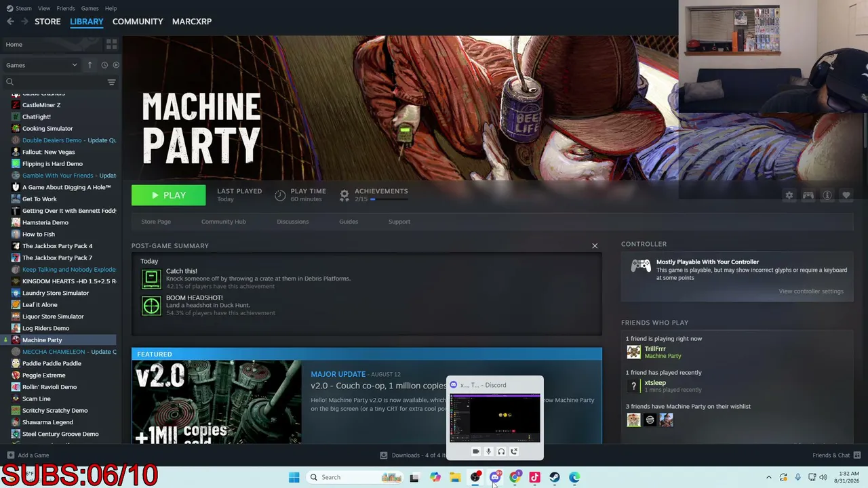Disconnect call in Discord taskbar preview
The height and width of the screenshot is (488, 868).
click(x=514, y=451)
